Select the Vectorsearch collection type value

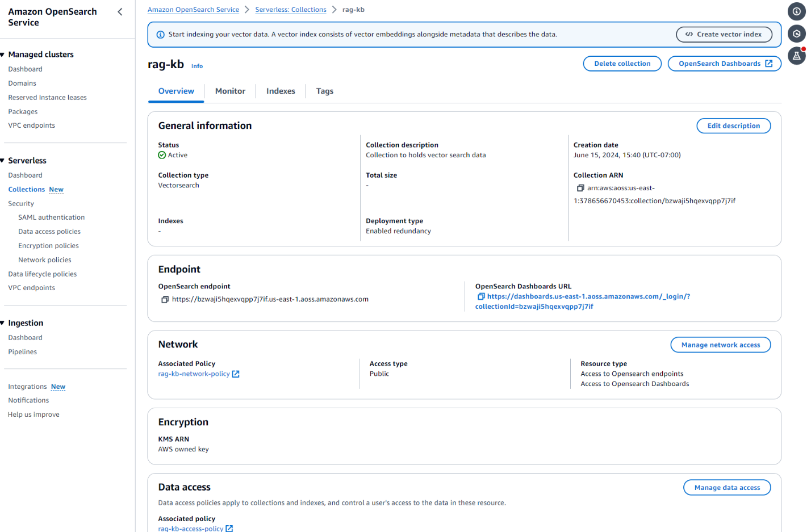178,186
